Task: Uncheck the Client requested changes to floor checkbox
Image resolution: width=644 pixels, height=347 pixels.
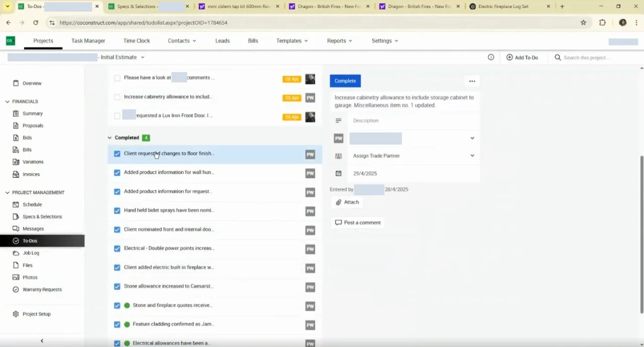Action: pos(117,154)
